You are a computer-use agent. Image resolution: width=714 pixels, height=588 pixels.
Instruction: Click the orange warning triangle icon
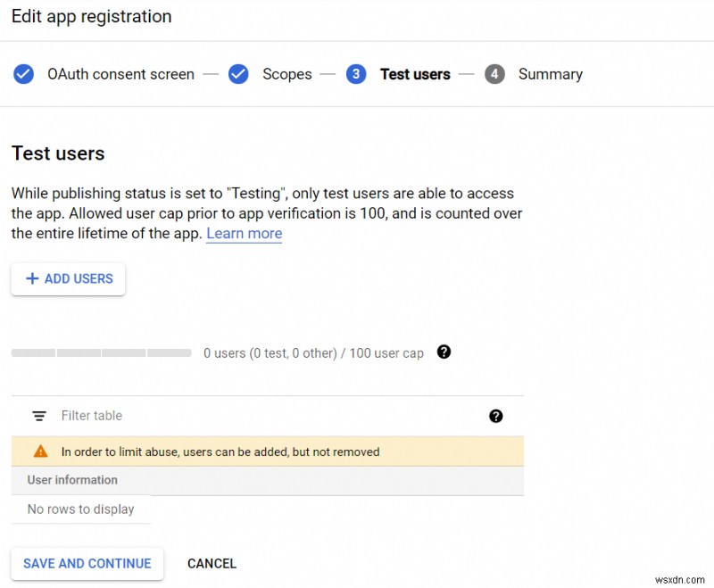pos(39,451)
